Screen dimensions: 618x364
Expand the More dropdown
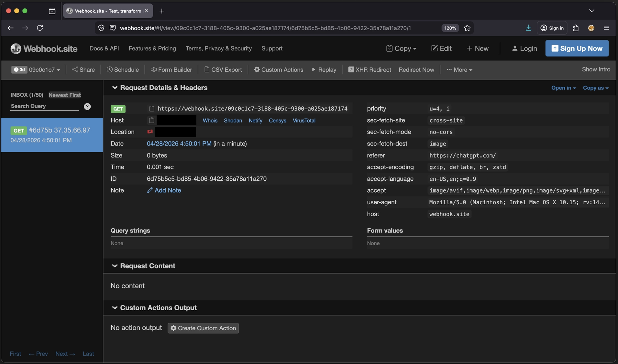click(x=459, y=70)
